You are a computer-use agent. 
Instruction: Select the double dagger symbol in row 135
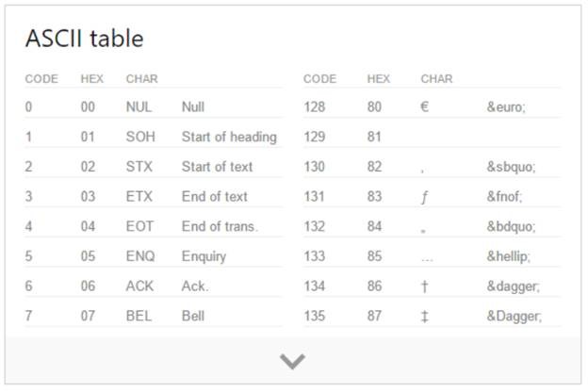pos(424,317)
